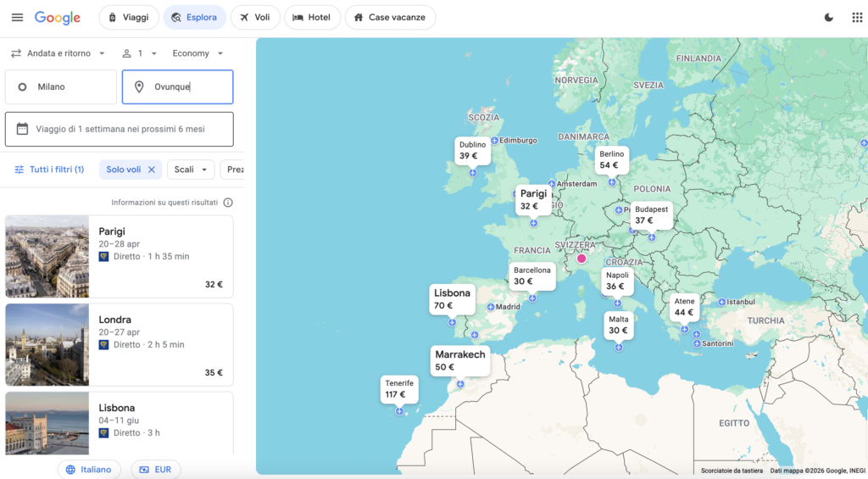Switch to the Hotel tab
This screenshot has width=868, height=479.
pos(312,18)
